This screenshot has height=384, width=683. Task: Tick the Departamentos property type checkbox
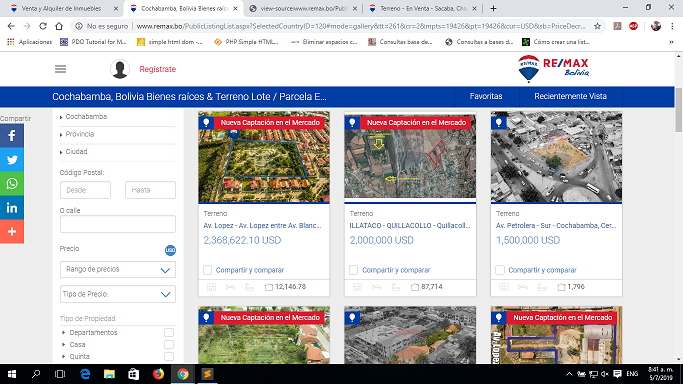169,333
